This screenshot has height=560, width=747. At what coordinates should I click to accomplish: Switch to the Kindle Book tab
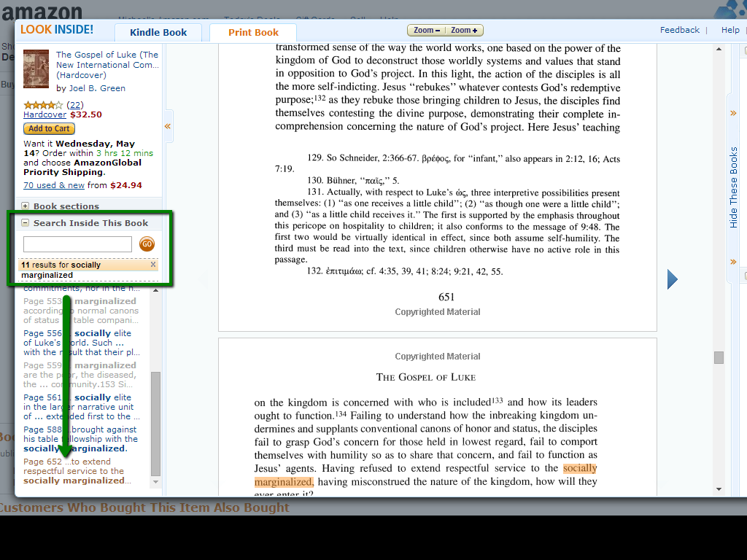(x=158, y=32)
